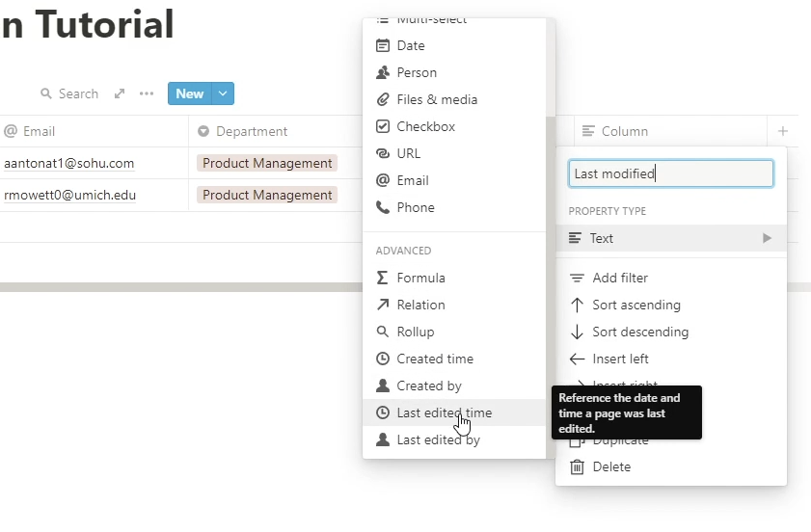Click the Email column header

[x=94, y=131]
